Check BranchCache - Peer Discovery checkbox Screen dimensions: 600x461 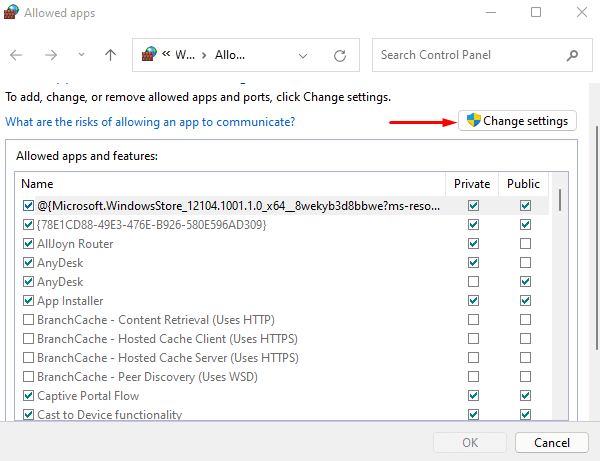coord(28,377)
